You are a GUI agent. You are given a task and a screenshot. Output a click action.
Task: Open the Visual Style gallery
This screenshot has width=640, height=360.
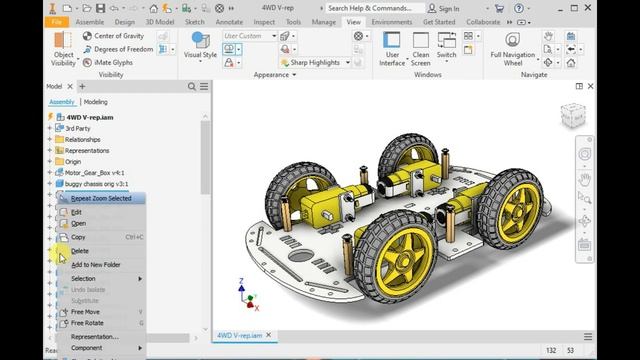[200, 47]
